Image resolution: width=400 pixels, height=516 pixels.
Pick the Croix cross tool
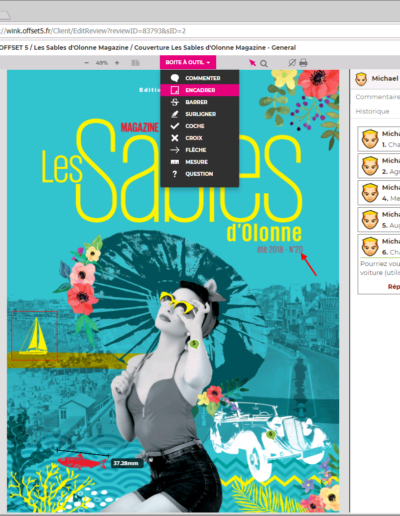(200, 138)
